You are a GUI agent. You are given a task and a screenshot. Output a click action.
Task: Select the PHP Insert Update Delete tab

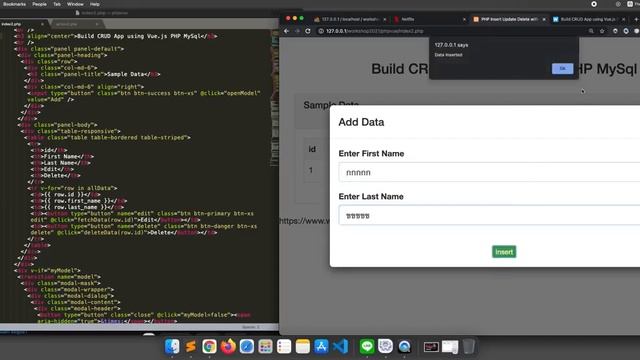click(508, 19)
